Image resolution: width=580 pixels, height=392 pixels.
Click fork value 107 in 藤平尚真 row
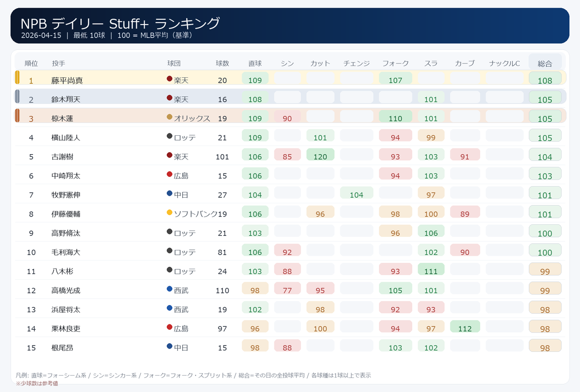[395, 78]
